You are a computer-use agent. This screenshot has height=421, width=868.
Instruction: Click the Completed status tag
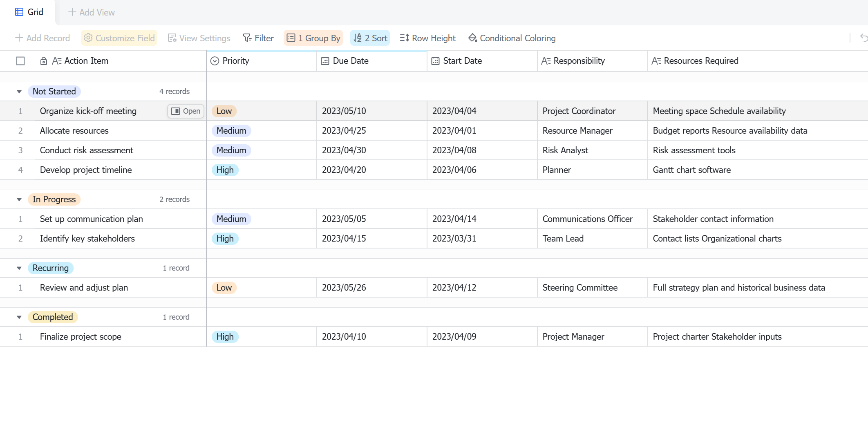coord(53,317)
